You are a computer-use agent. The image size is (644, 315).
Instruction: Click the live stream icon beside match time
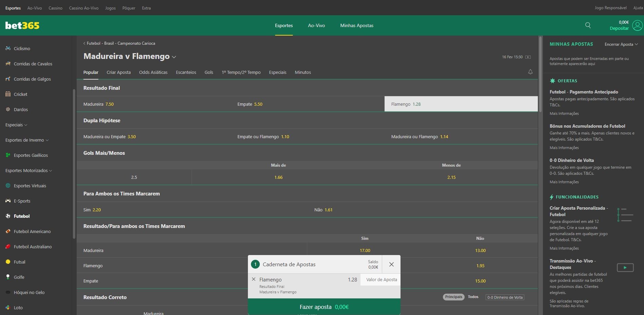point(528,57)
